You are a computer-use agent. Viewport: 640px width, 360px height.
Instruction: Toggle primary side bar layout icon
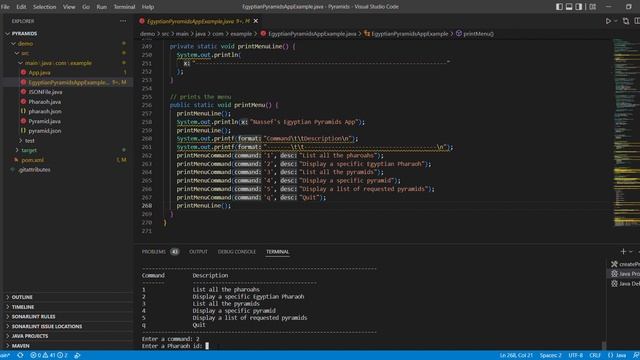click(559, 7)
